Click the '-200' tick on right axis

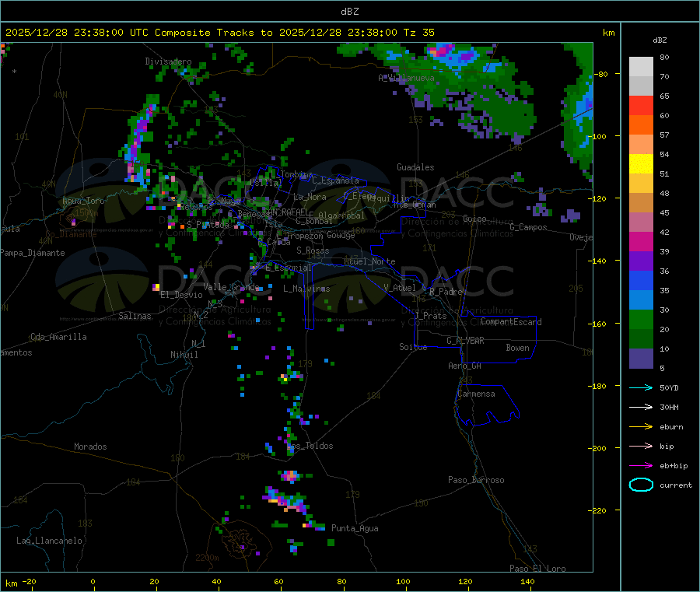click(x=599, y=448)
